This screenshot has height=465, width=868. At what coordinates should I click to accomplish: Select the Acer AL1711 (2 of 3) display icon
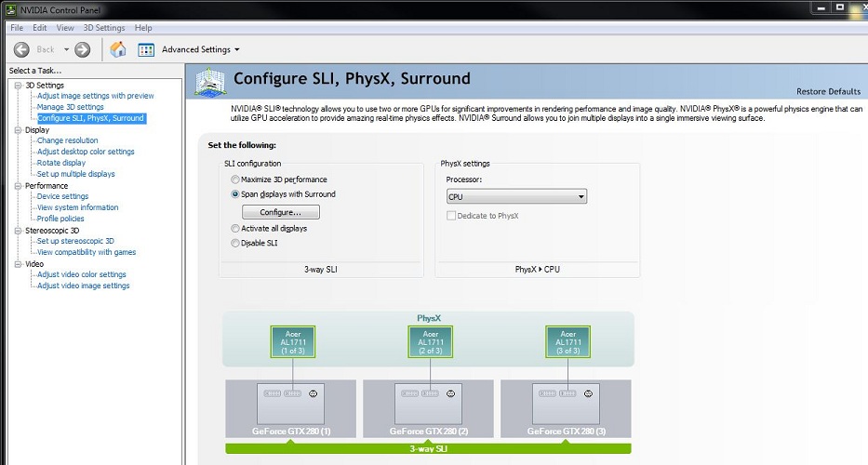tap(430, 341)
